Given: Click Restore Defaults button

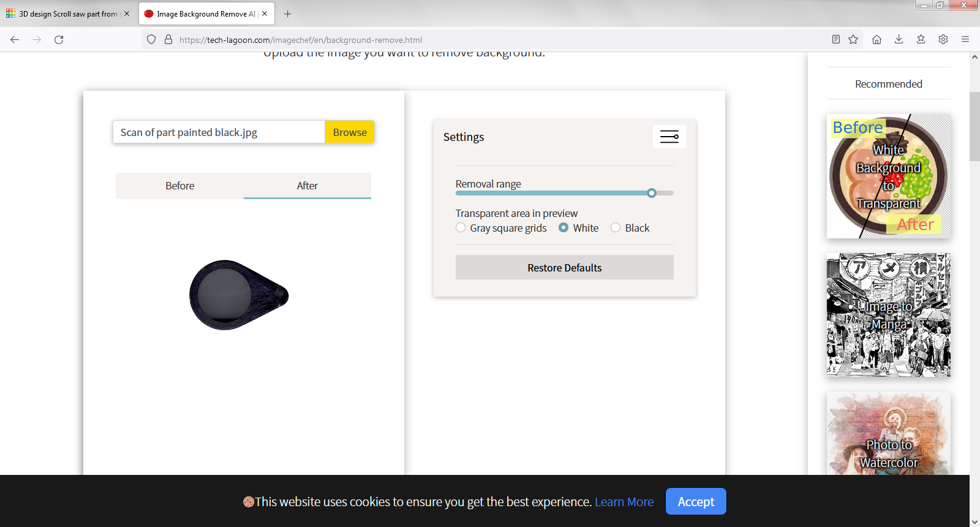Looking at the screenshot, I should (x=565, y=268).
